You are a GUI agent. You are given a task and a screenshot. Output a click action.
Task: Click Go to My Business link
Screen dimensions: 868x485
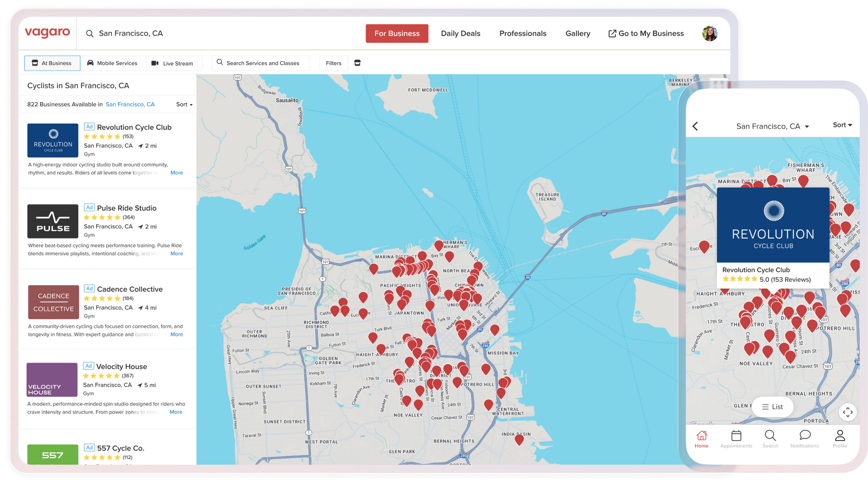click(x=646, y=33)
